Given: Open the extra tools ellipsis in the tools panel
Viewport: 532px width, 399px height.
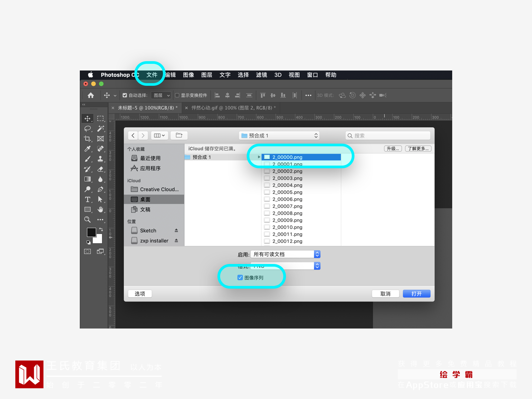Looking at the screenshot, I should tap(100, 220).
